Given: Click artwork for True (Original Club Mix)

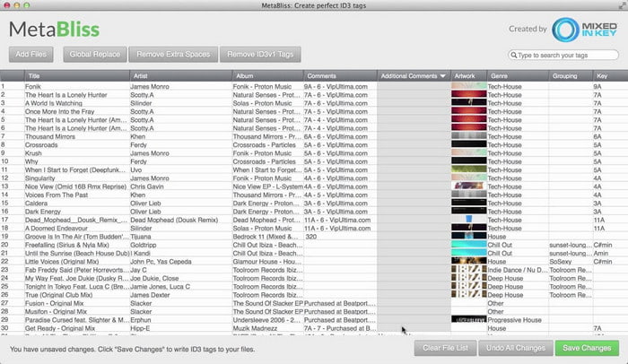Looking at the screenshot, I should (468, 294).
